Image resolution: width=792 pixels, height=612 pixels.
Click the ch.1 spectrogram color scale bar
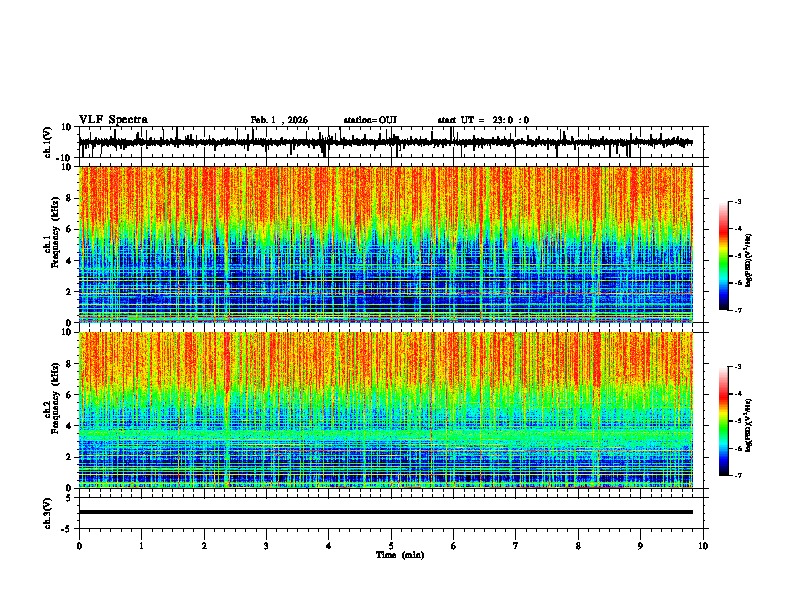pyautogui.click(x=723, y=256)
